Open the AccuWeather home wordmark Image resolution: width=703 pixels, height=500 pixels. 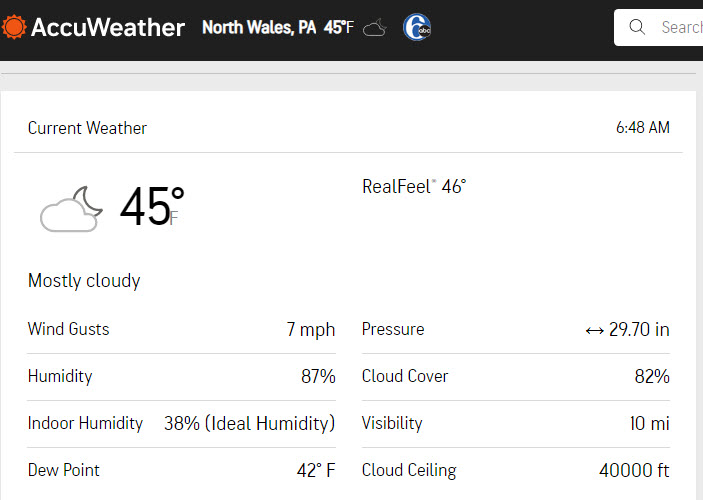point(108,27)
